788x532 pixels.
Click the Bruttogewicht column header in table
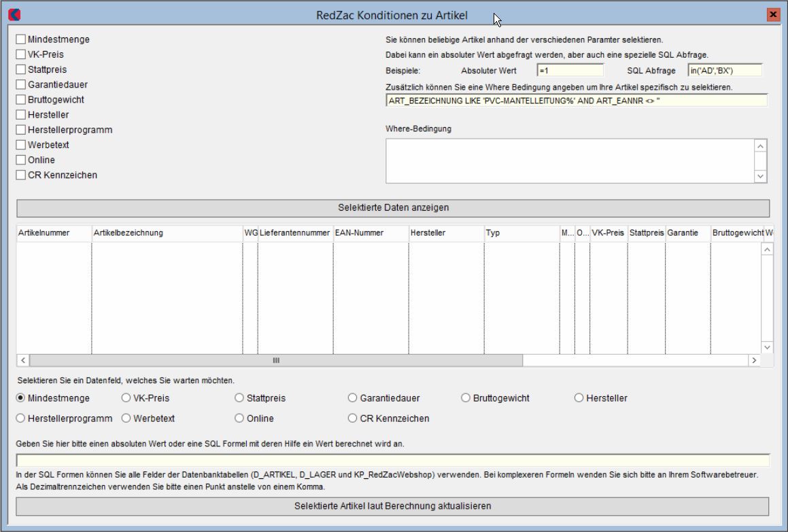click(737, 233)
